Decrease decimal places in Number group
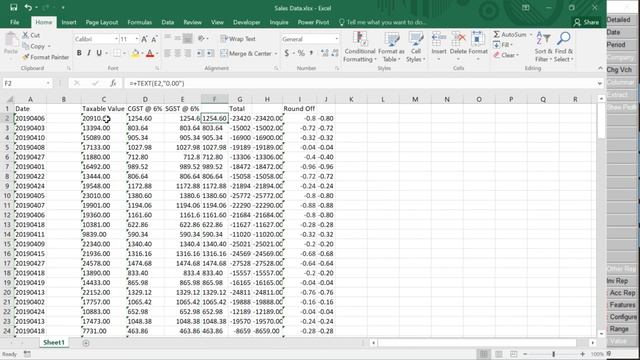The image size is (640, 360). [x=335, y=53]
